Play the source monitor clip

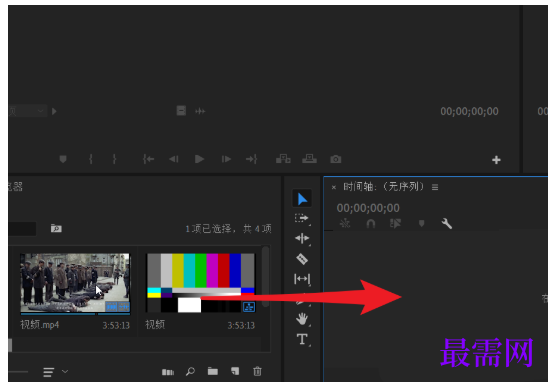pos(199,159)
